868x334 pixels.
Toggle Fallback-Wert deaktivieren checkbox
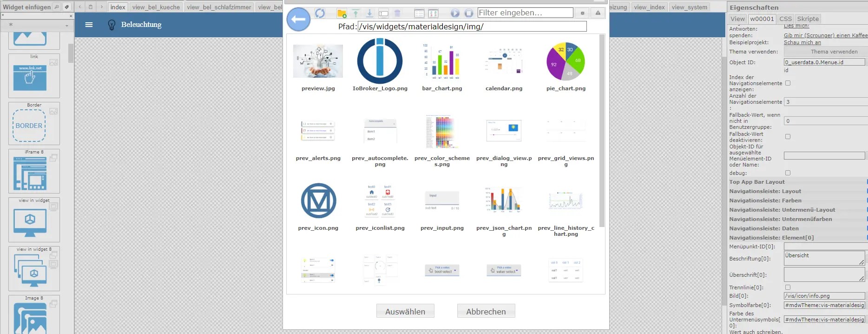(788, 137)
